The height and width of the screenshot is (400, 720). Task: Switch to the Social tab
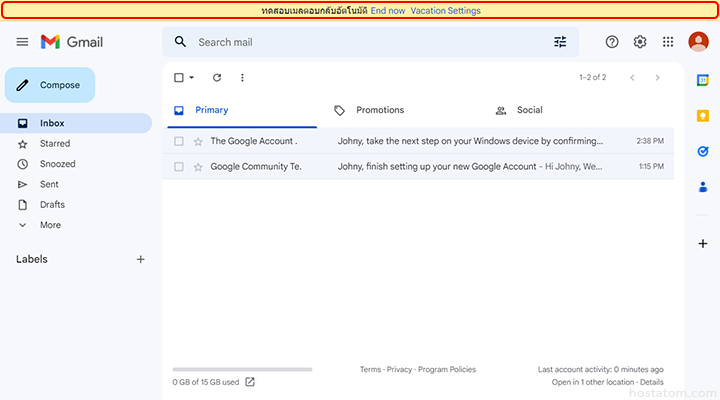529,110
